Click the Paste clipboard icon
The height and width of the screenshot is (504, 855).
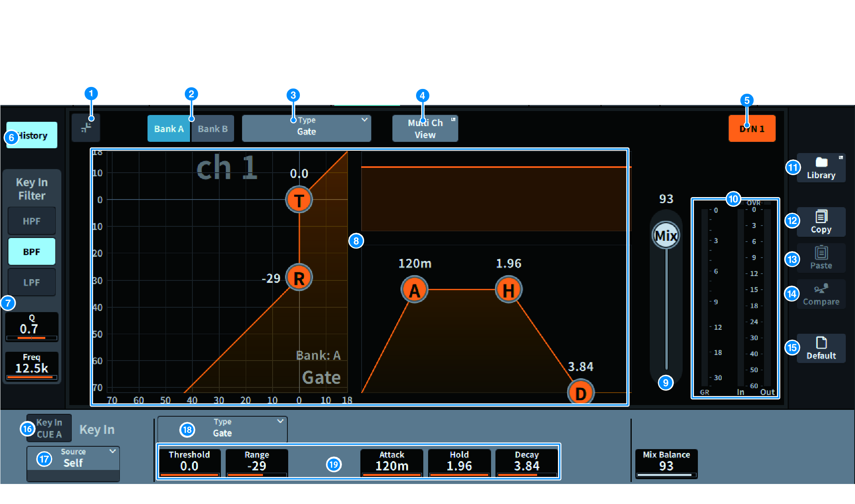pyautogui.click(x=821, y=253)
